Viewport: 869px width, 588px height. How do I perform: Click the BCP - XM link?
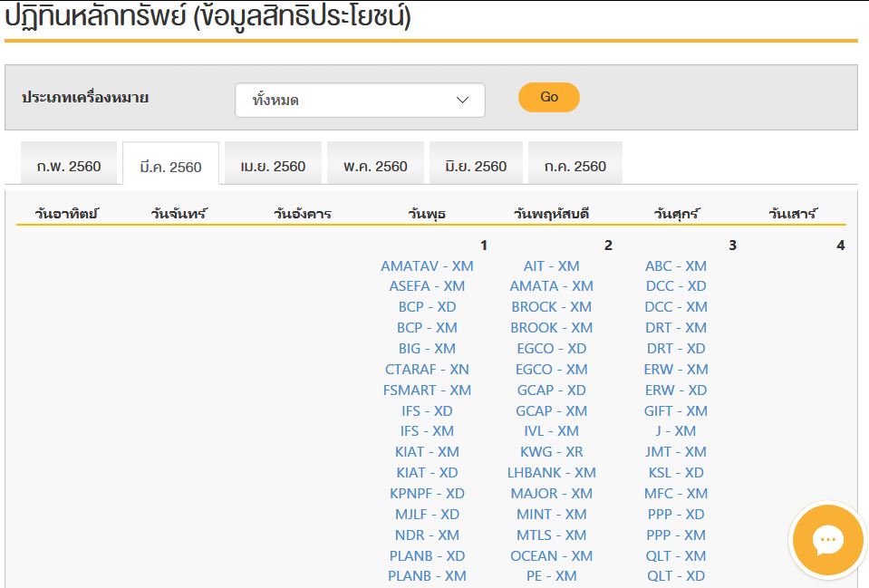pyautogui.click(x=427, y=328)
